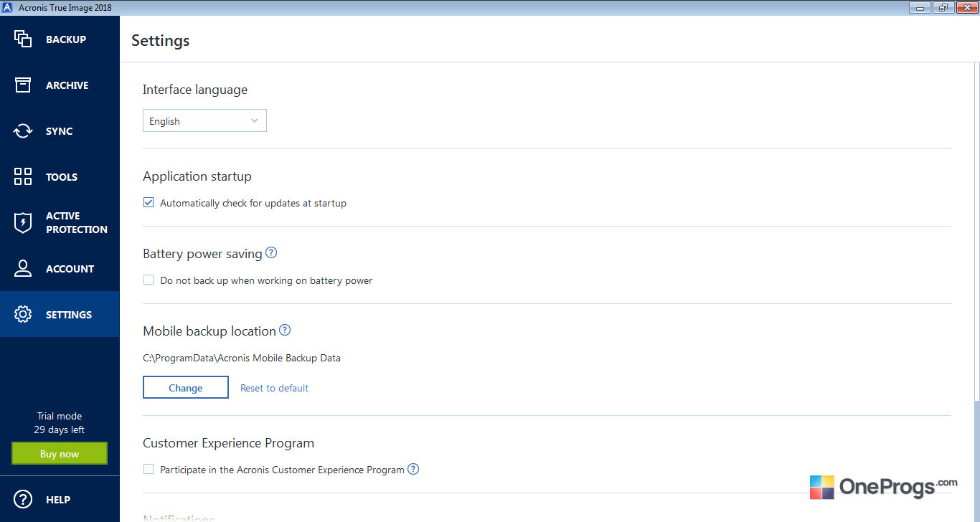
Task: Open the Active Protection shield icon
Action: 23,223
